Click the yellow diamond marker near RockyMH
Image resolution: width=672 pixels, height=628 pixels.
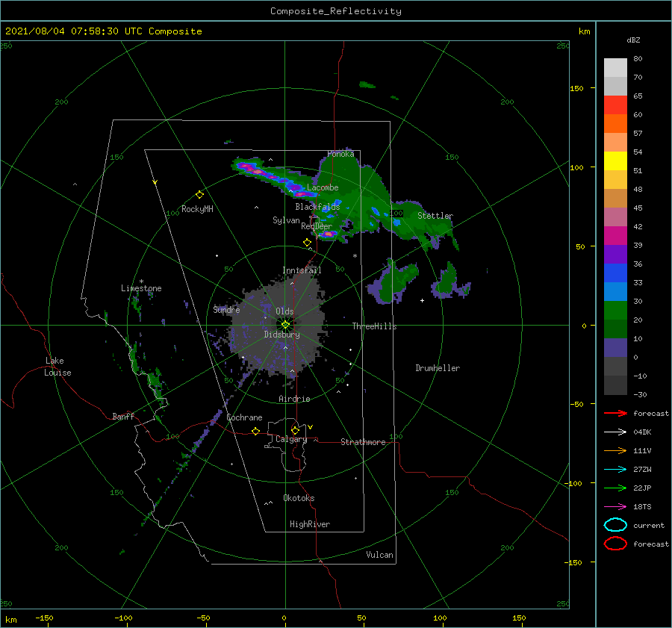click(x=199, y=195)
